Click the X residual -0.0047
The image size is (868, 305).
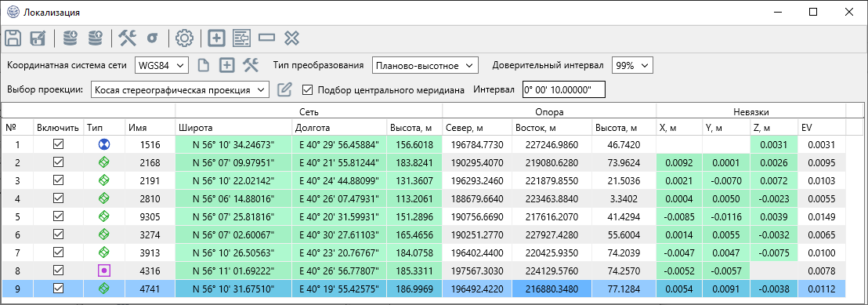click(679, 252)
